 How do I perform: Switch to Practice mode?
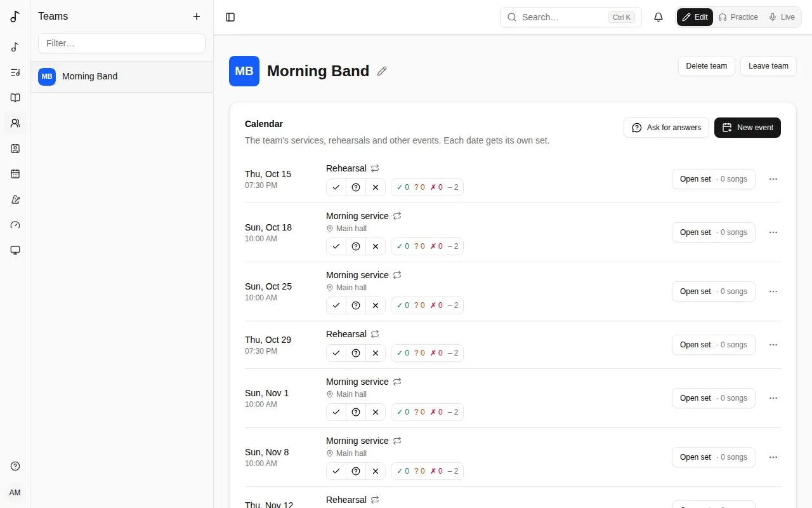[x=738, y=17]
